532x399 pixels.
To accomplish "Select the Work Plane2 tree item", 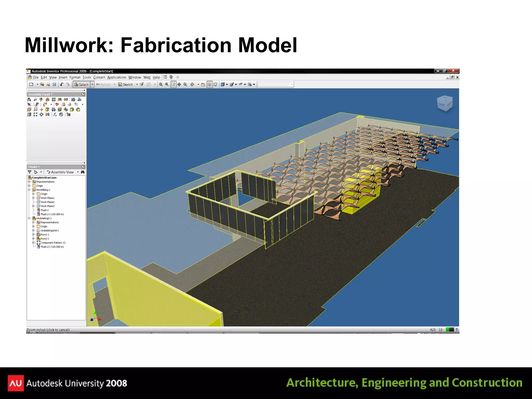I will [46, 202].
